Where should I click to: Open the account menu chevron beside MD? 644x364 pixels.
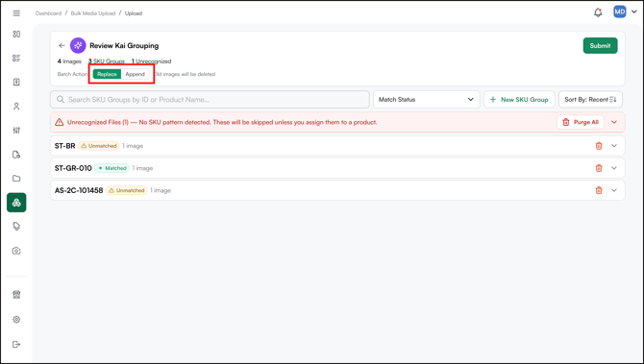[x=633, y=12]
